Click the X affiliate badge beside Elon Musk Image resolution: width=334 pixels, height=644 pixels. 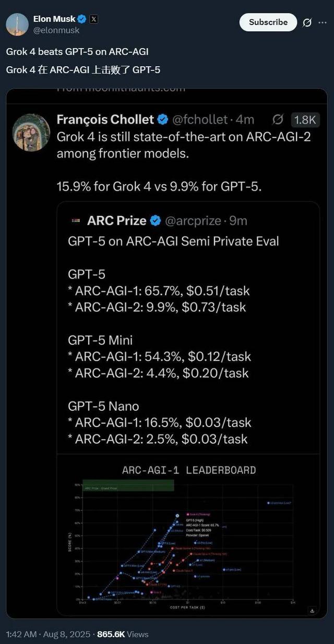click(x=93, y=19)
